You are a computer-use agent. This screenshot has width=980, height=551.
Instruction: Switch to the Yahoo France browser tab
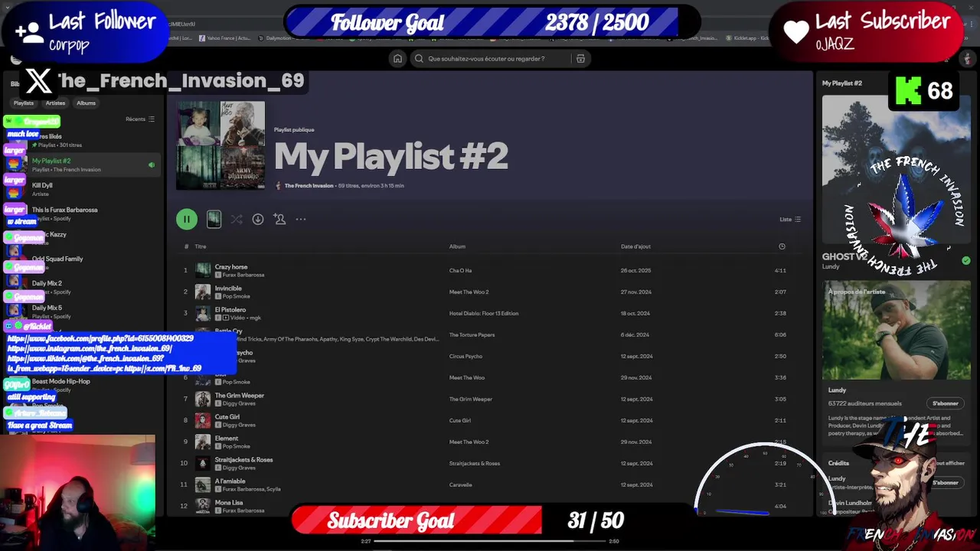[x=224, y=37]
